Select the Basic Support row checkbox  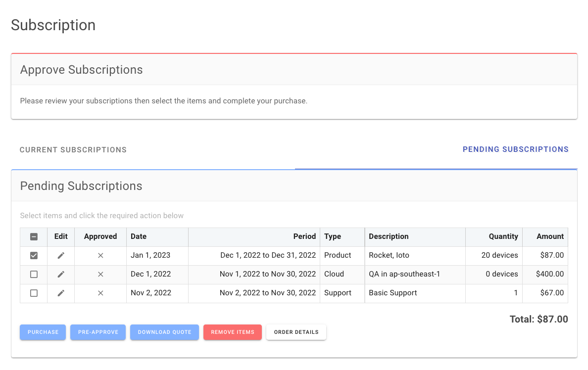(34, 293)
